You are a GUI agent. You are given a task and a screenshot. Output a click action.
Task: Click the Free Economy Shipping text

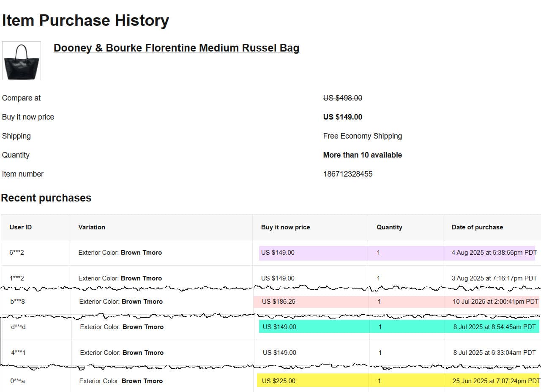point(362,136)
